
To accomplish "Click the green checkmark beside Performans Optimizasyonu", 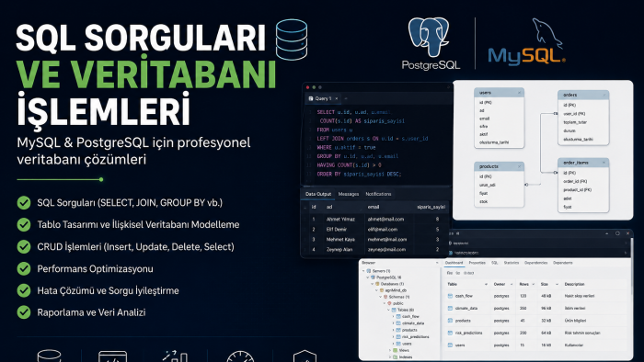I will [x=24, y=268].
